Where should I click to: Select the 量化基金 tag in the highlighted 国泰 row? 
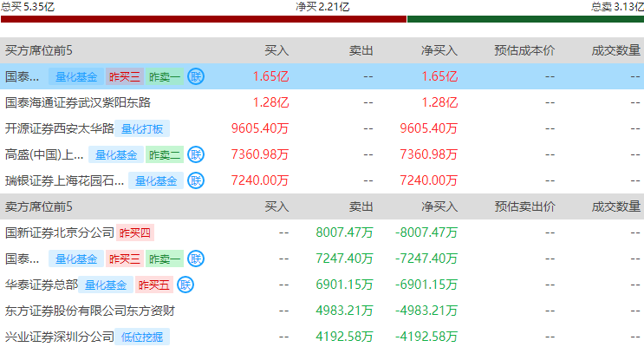pyautogui.click(x=76, y=77)
